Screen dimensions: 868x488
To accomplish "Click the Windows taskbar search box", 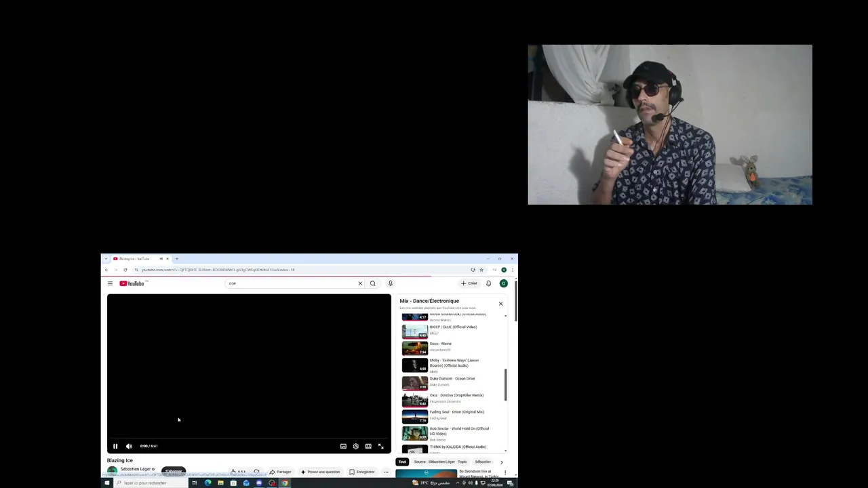I will [150, 483].
